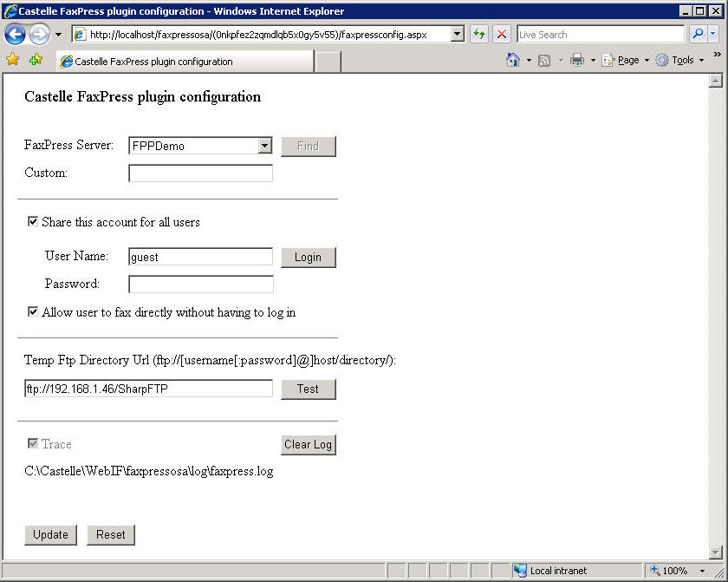The width and height of the screenshot is (728, 582).
Task: Select the Castelle FaxPress plugin configuration tab
Action: pos(185,62)
